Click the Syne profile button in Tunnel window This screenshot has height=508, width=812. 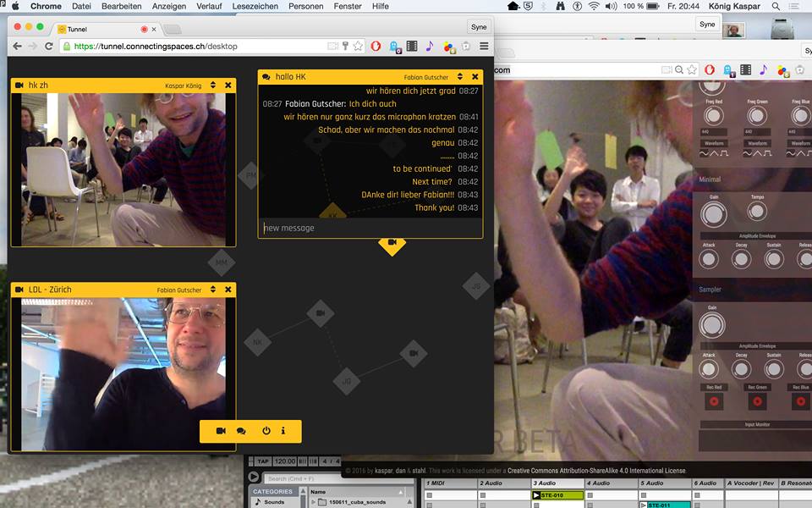pos(479,27)
